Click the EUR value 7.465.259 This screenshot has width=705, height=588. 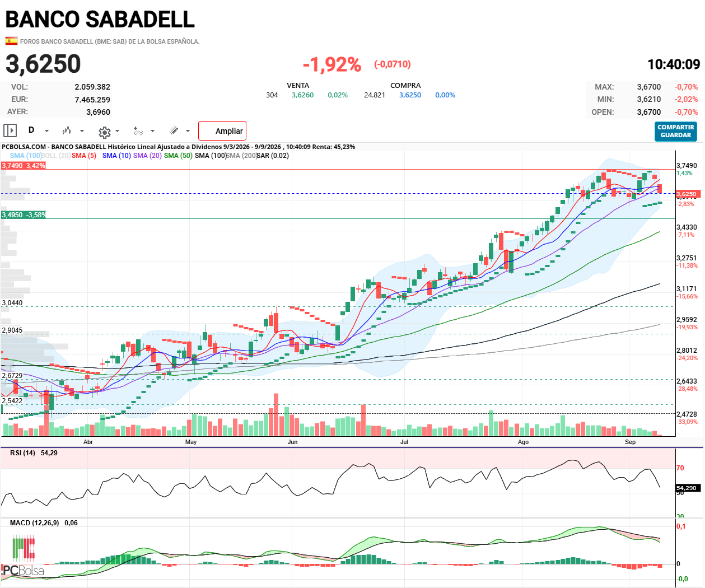[x=92, y=100]
